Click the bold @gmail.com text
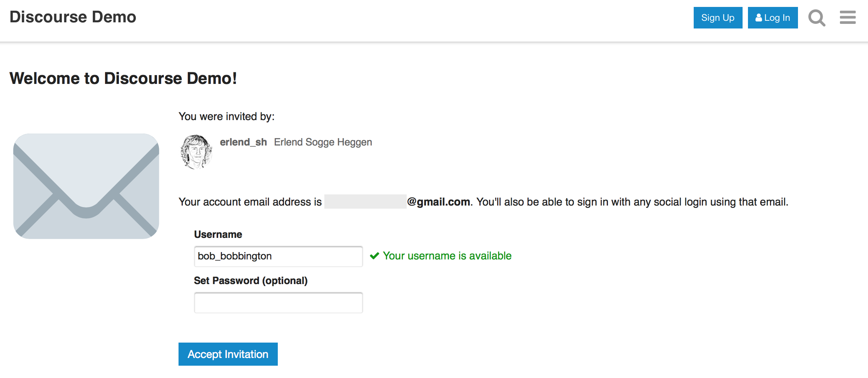The image size is (868, 378). point(439,202)
